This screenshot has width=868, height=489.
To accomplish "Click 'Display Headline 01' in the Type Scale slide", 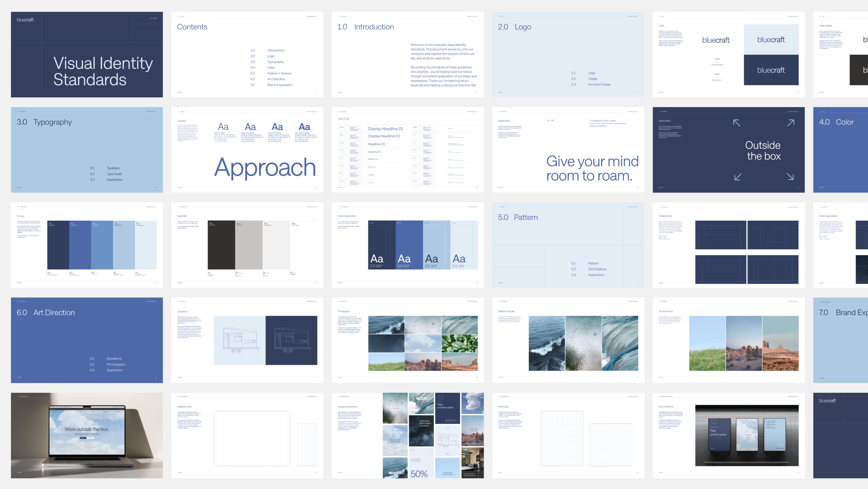I will (385, 129).
